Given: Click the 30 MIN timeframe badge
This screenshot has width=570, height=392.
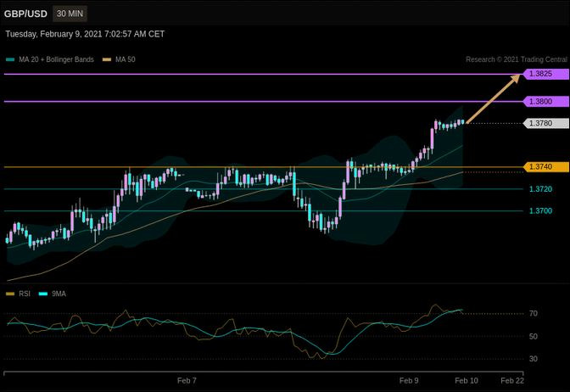Looking at the screenshot, I should [x=70, y=14].
